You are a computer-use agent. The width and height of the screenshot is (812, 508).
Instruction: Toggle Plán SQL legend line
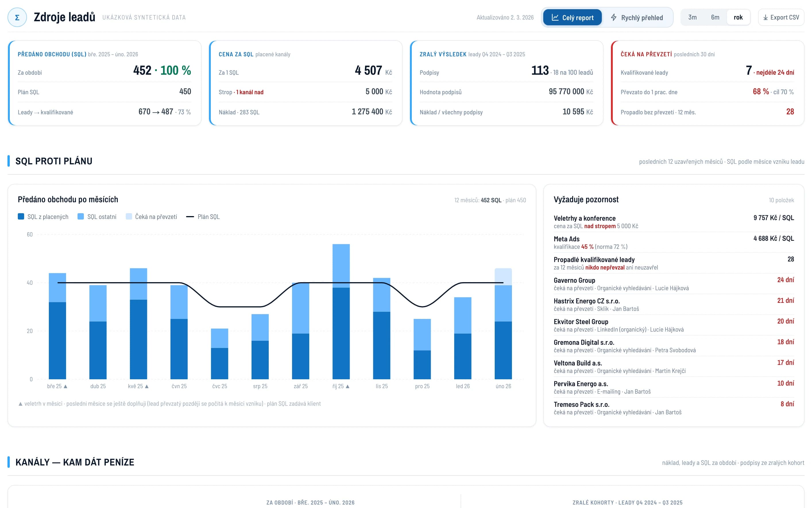190,217
